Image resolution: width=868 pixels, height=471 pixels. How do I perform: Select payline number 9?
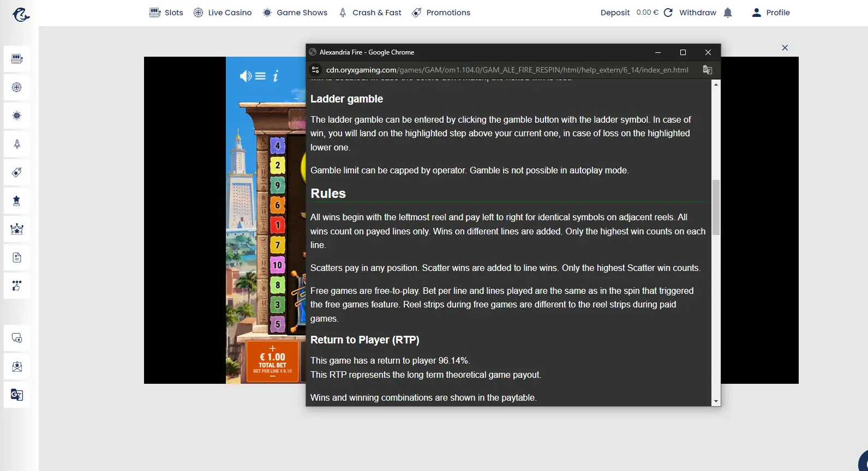click(278, 185)
